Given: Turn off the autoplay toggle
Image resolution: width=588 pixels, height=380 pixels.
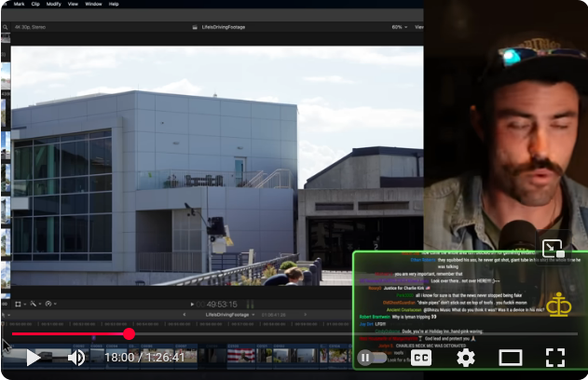Looking at the screenshot, I should 372,357.
